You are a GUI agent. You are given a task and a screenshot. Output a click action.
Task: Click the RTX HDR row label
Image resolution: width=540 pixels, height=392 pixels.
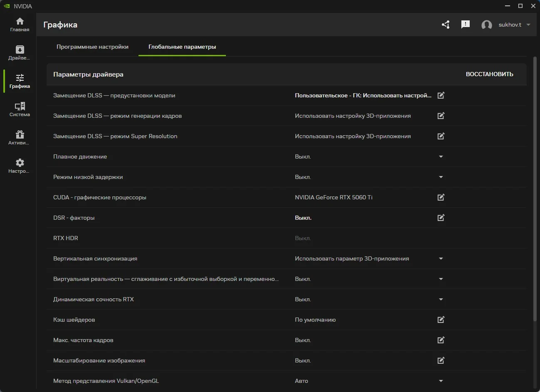click(x=66, y=238)
